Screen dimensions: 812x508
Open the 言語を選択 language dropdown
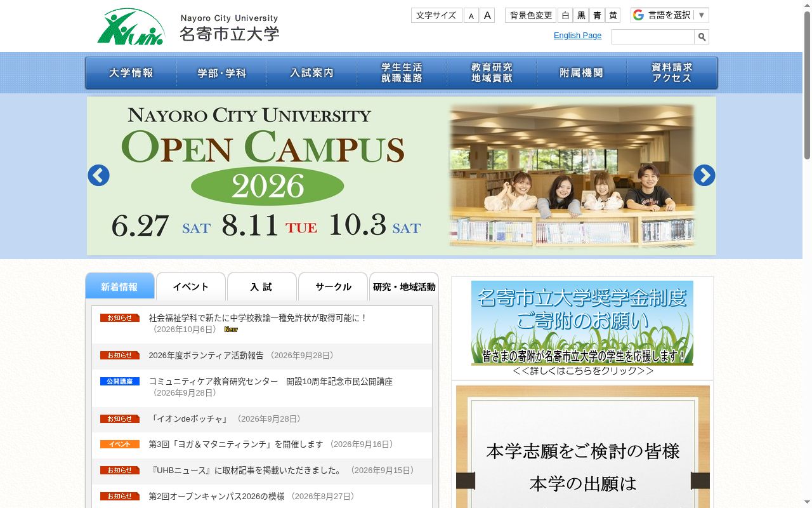[670, 15]
